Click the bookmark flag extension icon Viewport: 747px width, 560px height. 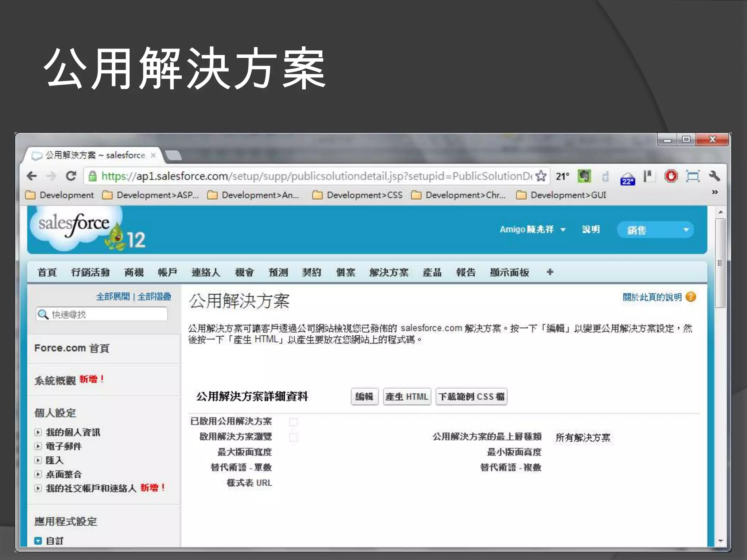[649, 176]
